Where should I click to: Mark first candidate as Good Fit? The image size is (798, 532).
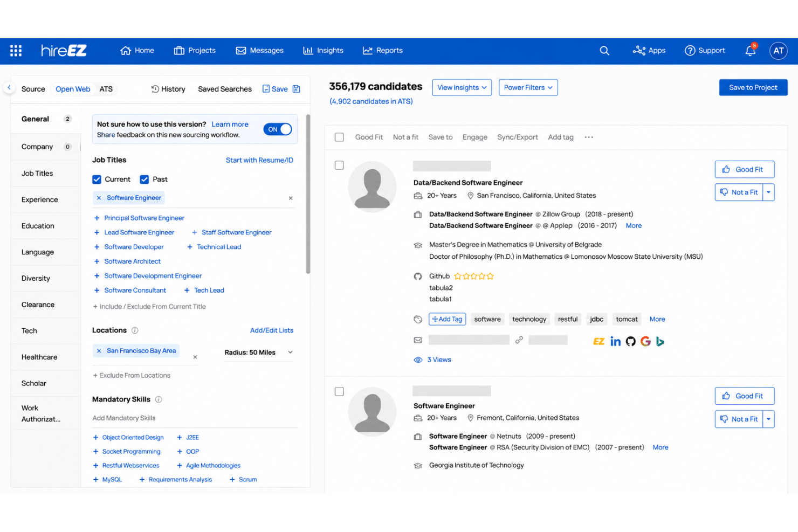744,169
